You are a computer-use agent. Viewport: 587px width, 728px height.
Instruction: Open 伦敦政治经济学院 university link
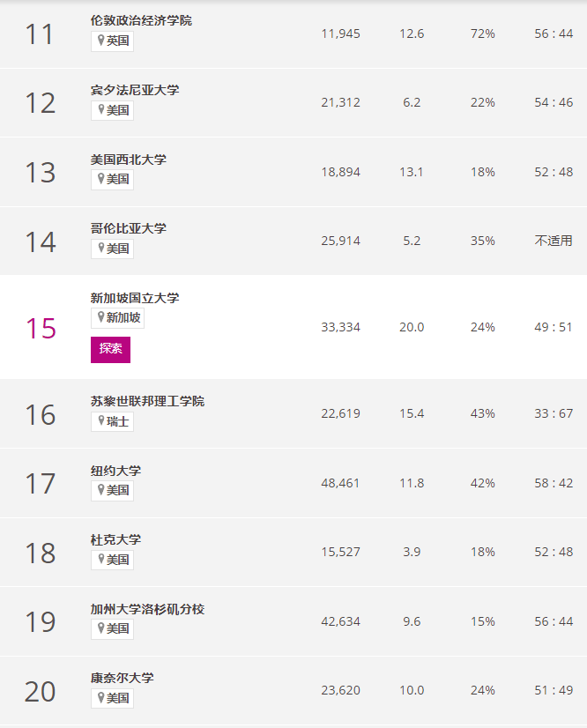[x=141, y=20]
